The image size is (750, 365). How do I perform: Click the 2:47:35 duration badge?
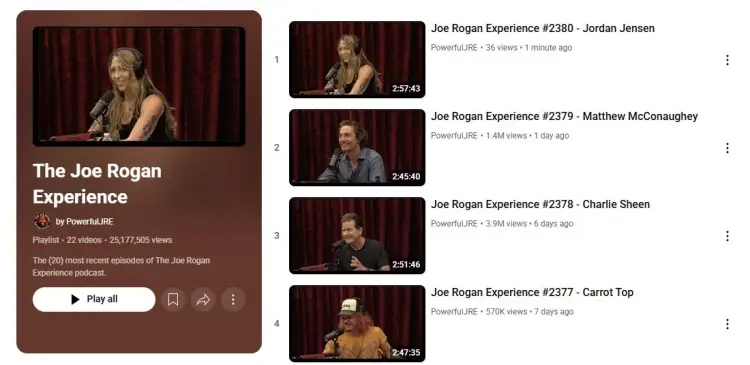[x=406, y=353]
